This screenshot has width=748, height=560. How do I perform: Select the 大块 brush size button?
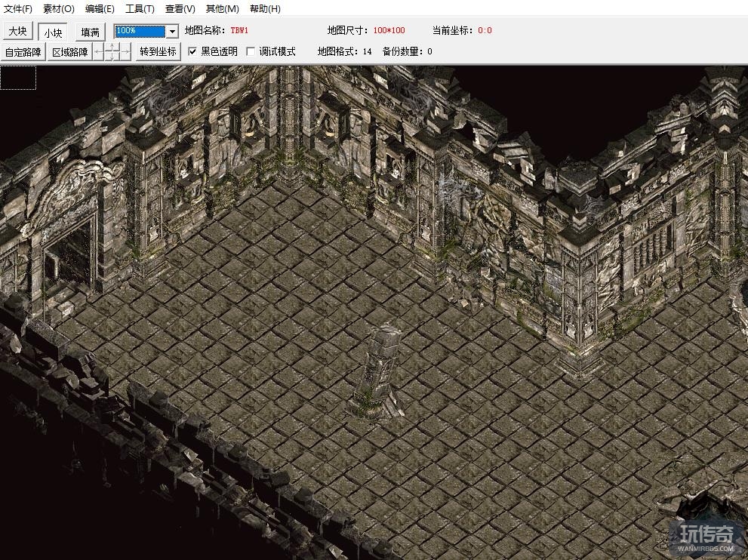pyautogui.click(x=17, y=32)
